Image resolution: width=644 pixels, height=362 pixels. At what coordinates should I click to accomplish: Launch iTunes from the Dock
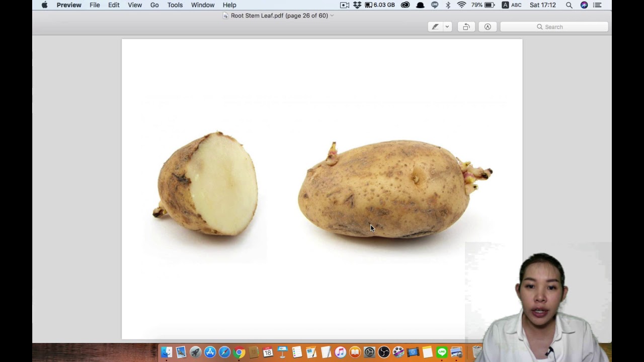341,352
